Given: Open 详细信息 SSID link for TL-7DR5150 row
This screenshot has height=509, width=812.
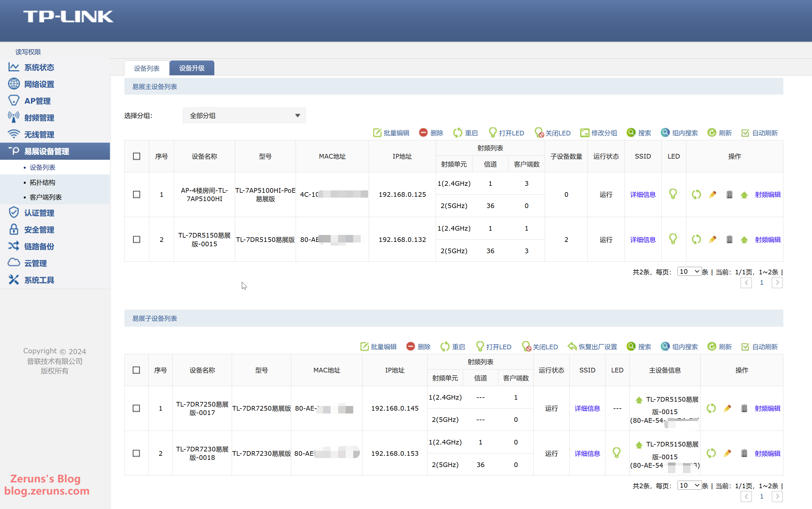Looking at the screenshot, I should [643, 240].
